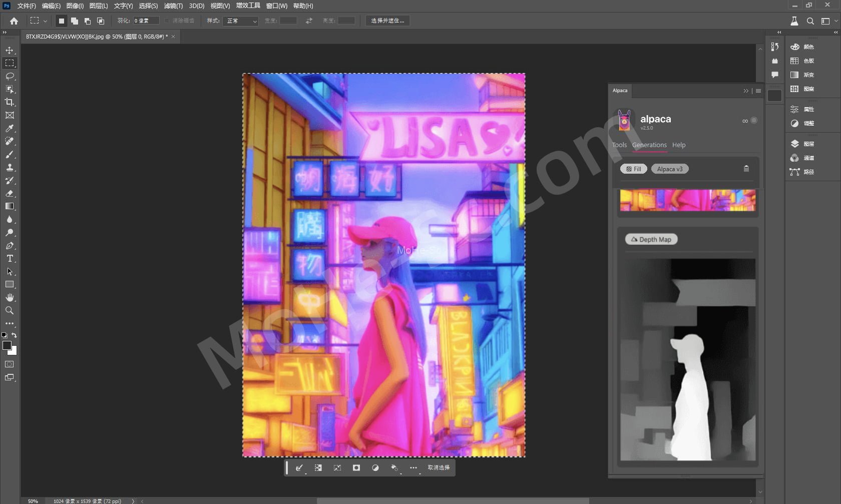Screen dimensions: 841x504
Task: Expand the marquee tool preset picker arrow
Action: coord(45,21)
